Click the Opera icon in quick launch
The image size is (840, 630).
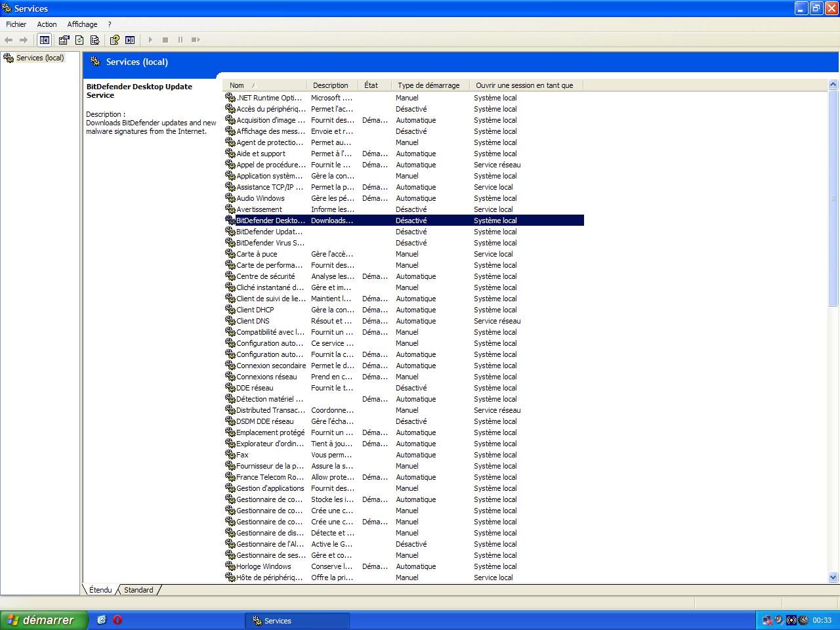(117, 619)
